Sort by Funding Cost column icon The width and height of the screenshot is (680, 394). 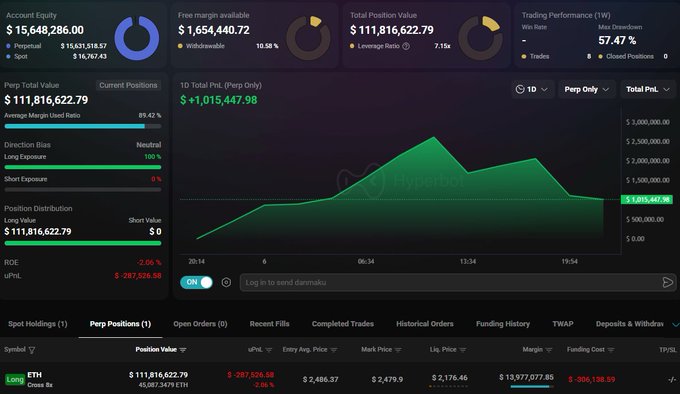(611, 350)
